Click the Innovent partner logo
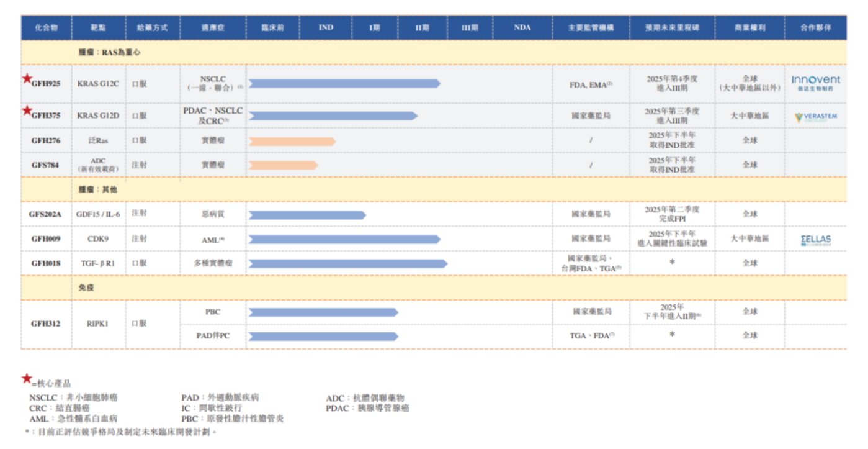868x449 pixels. [816, 83]
